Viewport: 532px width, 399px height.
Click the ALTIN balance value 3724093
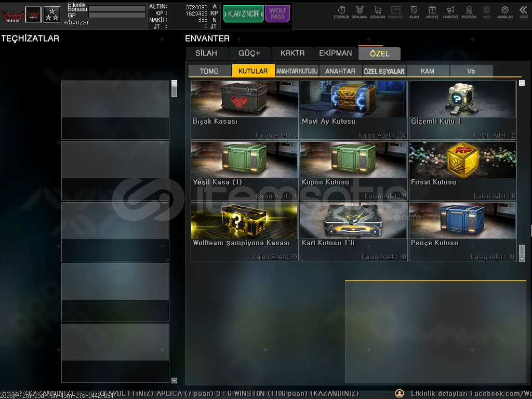pyautogui.click(x=196, y=7)
